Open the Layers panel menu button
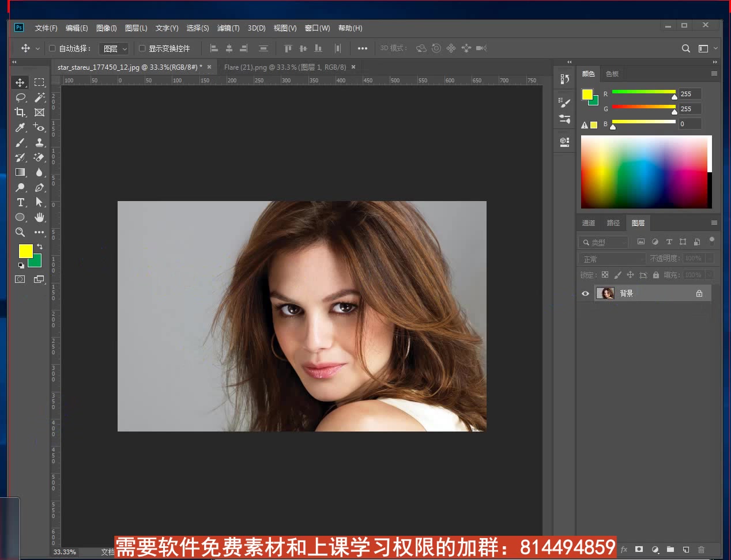This screenshot has height=560, width=731. [714, 223]
